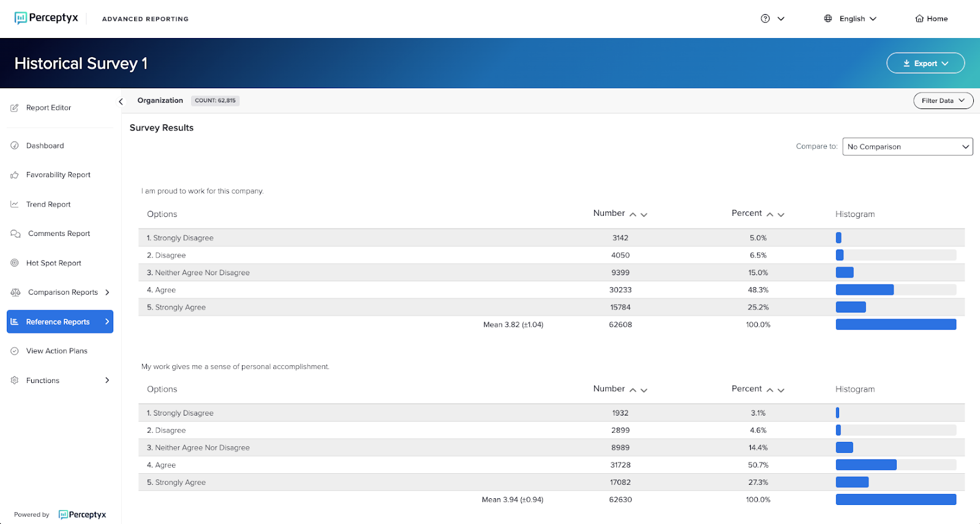Select the number cell 3142
The height and width of the screenshot is (524, 980).
point(620,238)
